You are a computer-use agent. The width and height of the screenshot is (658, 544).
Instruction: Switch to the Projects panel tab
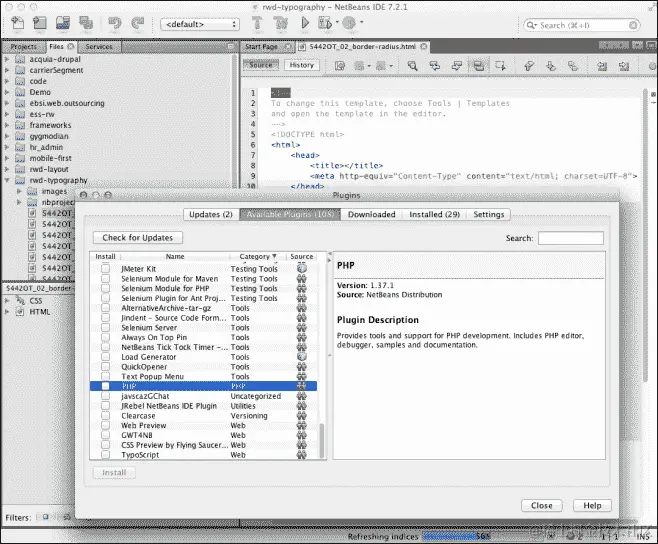point(24,47)
